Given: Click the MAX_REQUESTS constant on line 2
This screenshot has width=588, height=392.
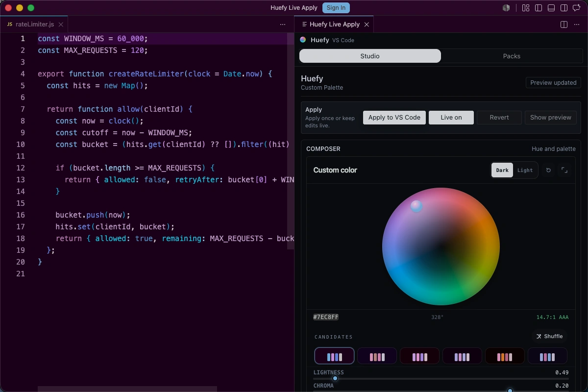Looking at the screenshot, I should pos(91,50).
